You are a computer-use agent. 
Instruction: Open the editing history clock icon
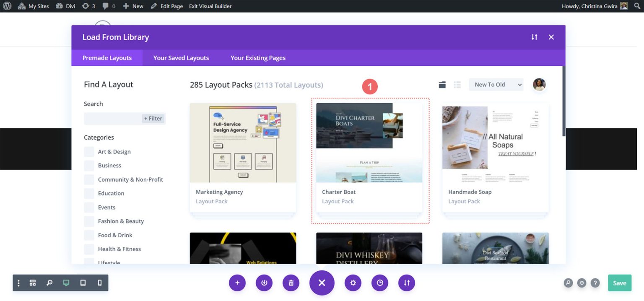pos(379,283)
